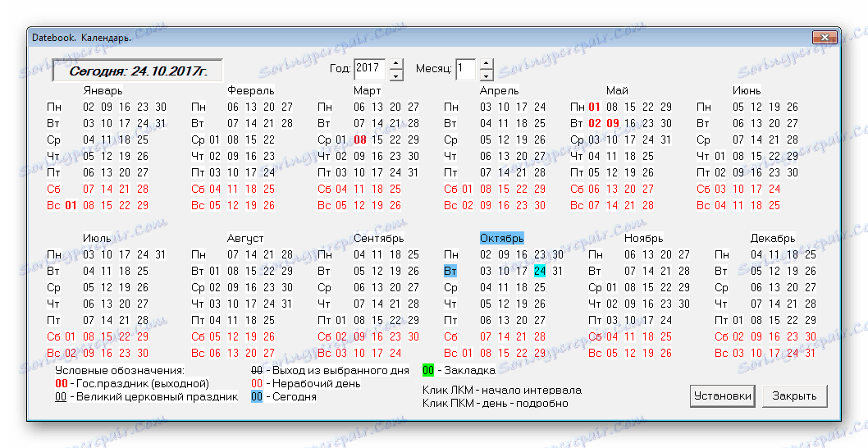Select date 31 in Июль
The image size is (868, 448).
tap(161, 254)
